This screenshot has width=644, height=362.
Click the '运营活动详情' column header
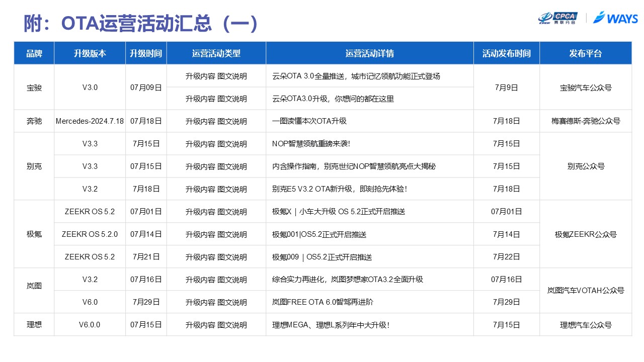(x=370, y=53)
